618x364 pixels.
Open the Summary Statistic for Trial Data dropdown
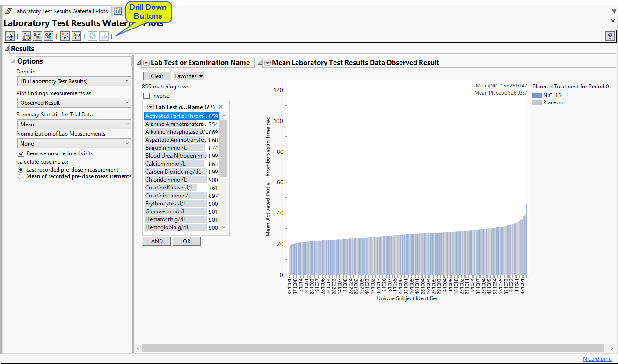74,124
